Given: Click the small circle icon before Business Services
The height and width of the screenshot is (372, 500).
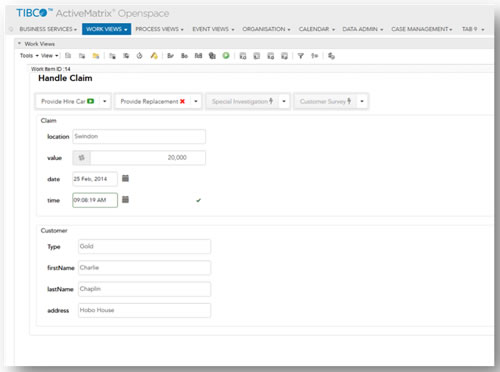Looking at the screenshot, I should coord(11,29).
